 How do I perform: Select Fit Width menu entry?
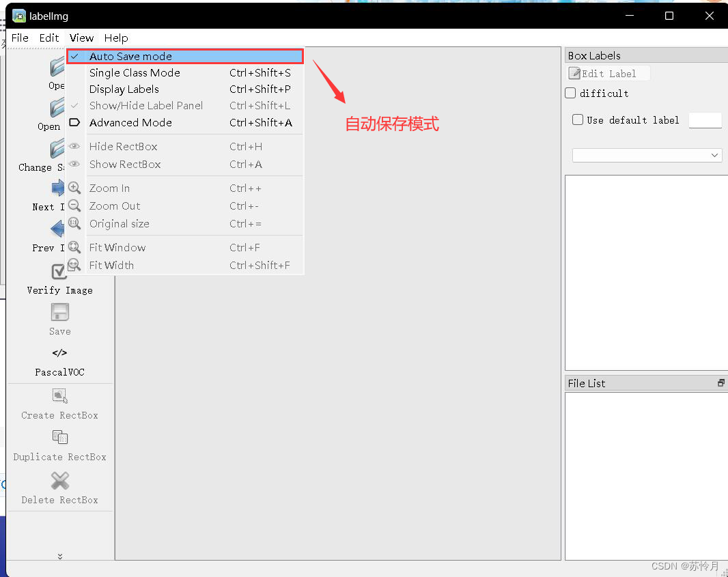(185, 265)
